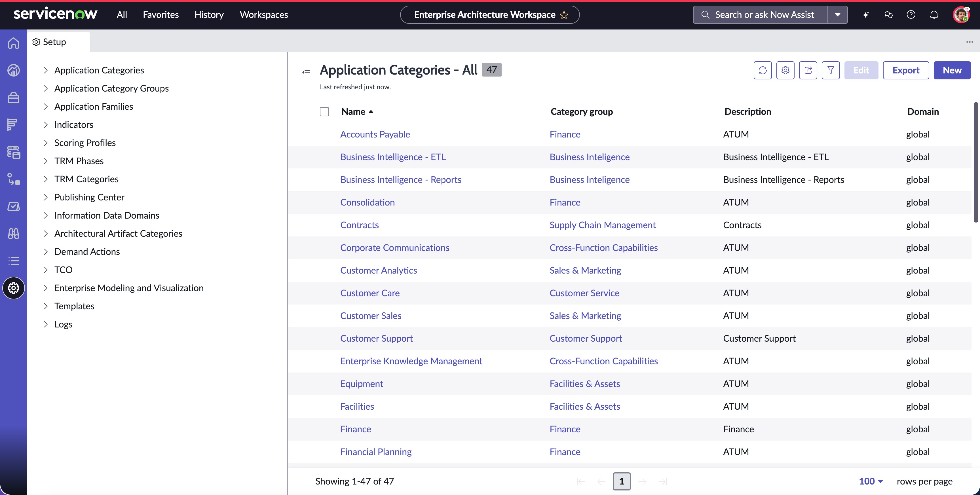Screen dimensions: 980x495
Task: Open the help question mark icon
Action: click(911, 15)
